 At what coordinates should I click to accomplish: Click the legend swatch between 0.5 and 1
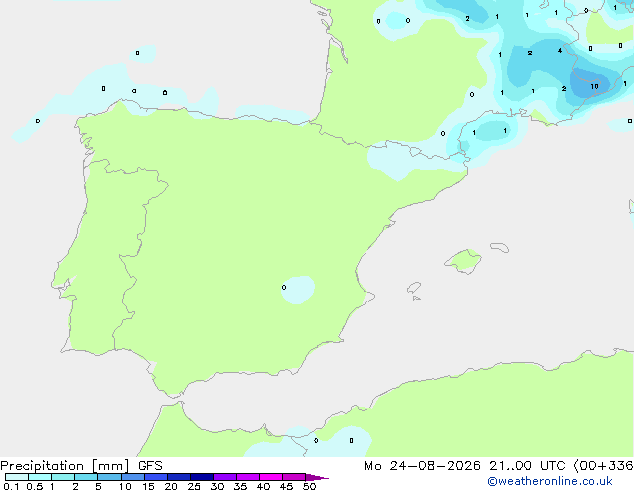pos(40,477)
